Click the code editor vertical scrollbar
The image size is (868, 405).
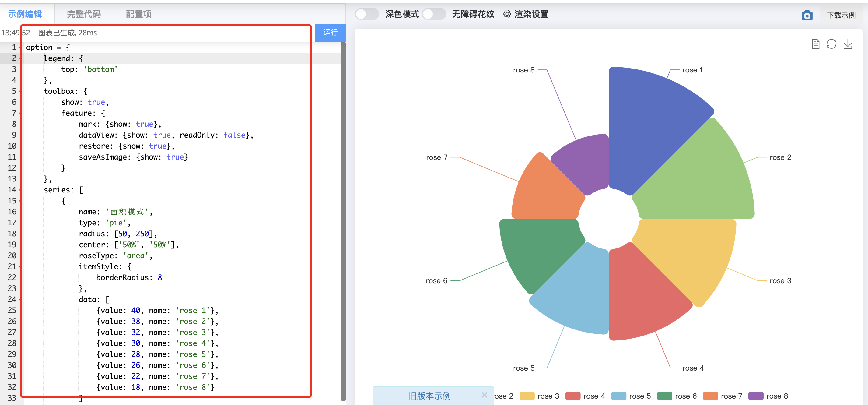point(343,221)
